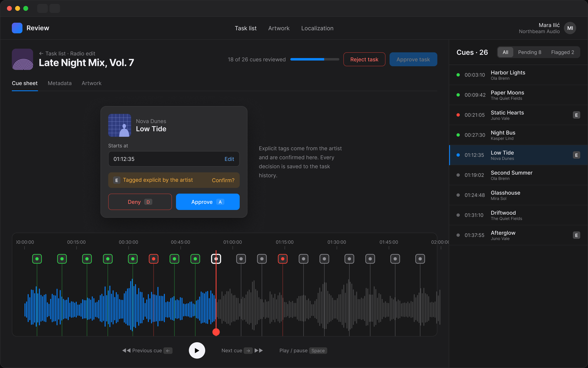Screen dimensions: 588x368
Task: Select the last gray cue marker on timeline
Action: click(x=420, y=259)
